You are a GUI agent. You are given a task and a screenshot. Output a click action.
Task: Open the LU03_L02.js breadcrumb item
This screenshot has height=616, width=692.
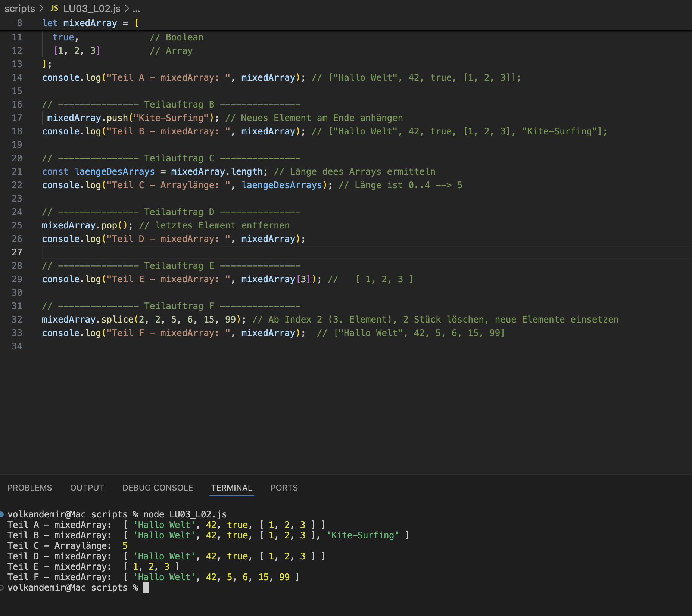click(92, 8)
